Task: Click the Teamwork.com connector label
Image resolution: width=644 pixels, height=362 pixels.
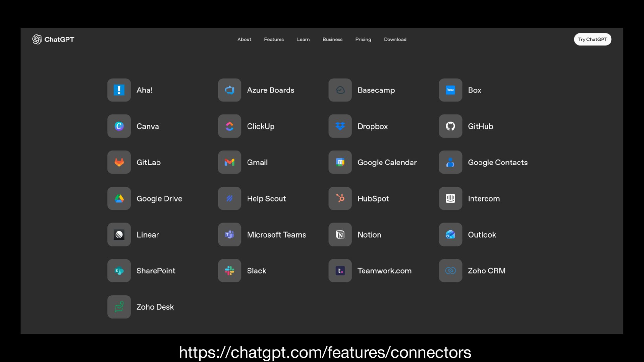Action: tap(384, 271)
